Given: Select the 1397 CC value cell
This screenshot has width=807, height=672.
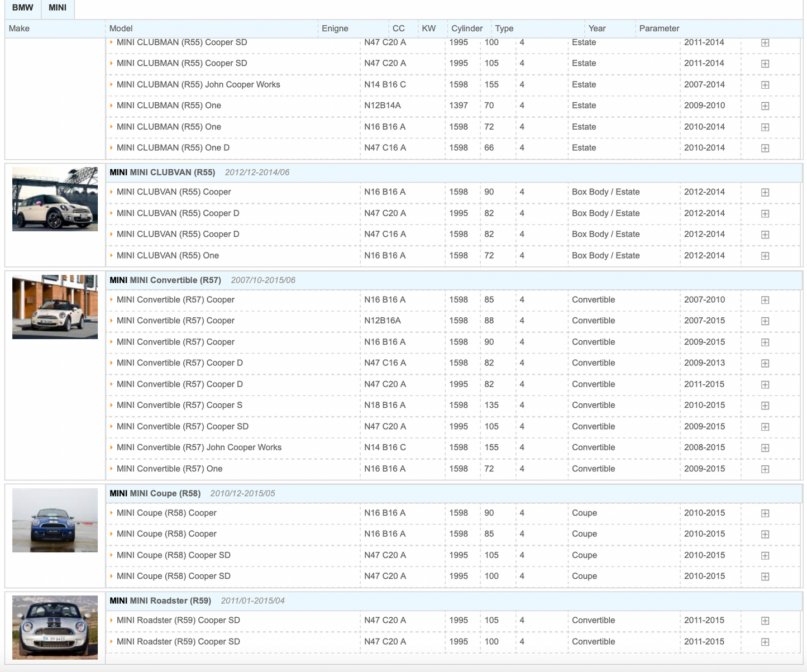Looking at the screenshot, I should tap(459, 105).
